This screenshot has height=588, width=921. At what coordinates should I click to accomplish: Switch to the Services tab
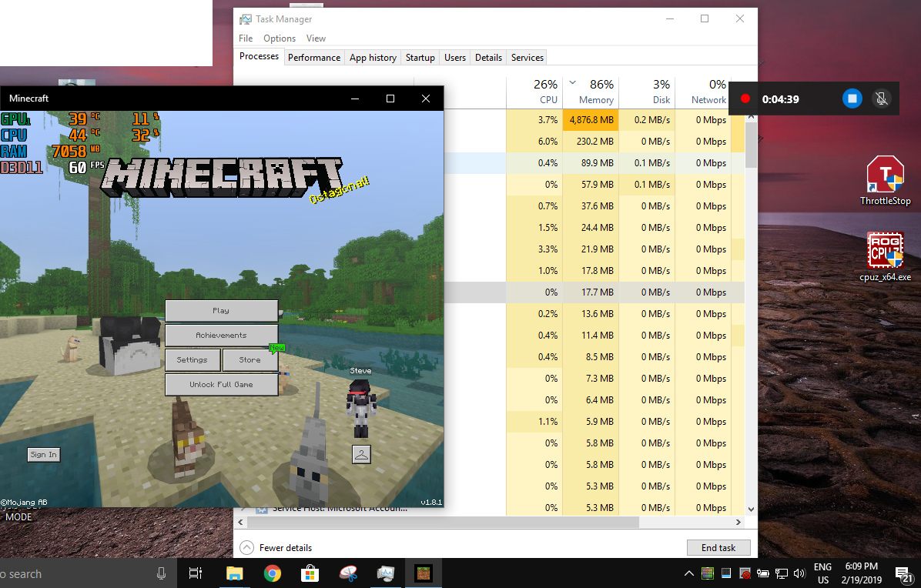pos(527,58)
